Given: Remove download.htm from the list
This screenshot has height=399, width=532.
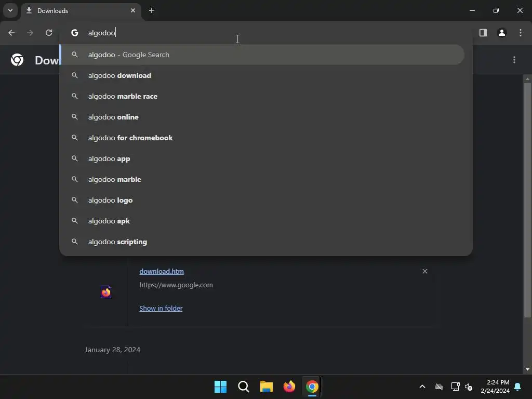Looking at the screenshot, I should (425, 271).
